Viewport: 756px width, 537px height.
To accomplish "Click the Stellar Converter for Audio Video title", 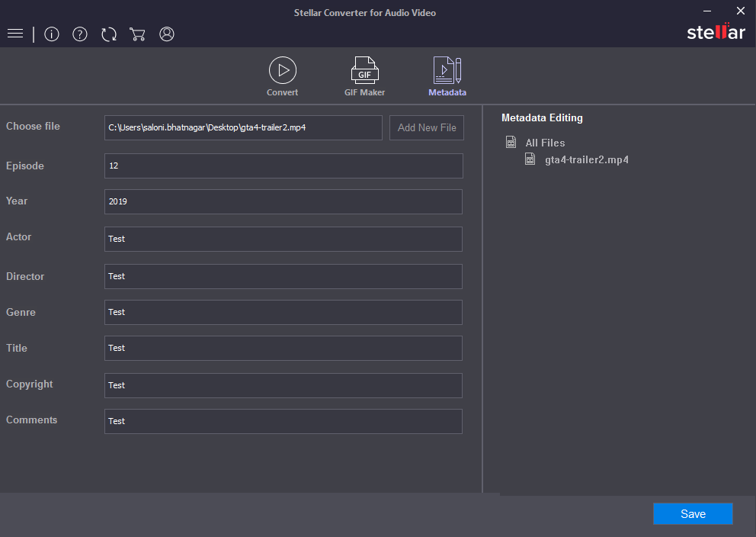I will [365, 13].
